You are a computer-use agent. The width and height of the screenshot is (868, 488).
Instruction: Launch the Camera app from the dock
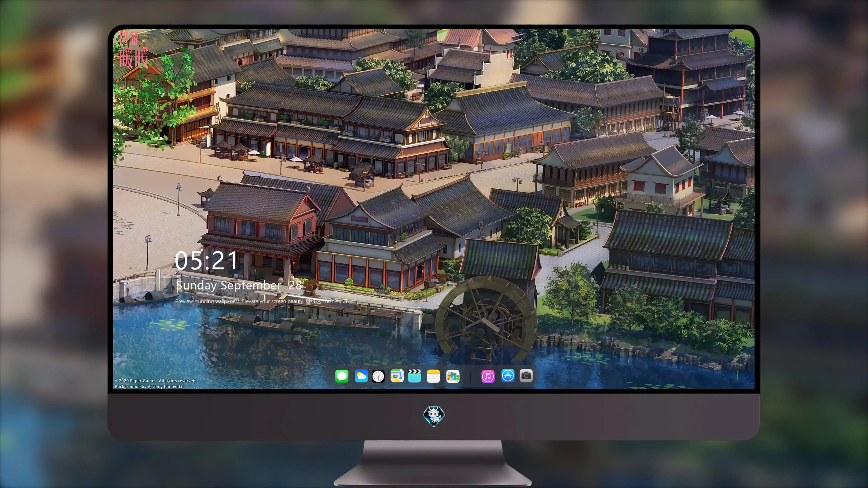click(526, 375)
